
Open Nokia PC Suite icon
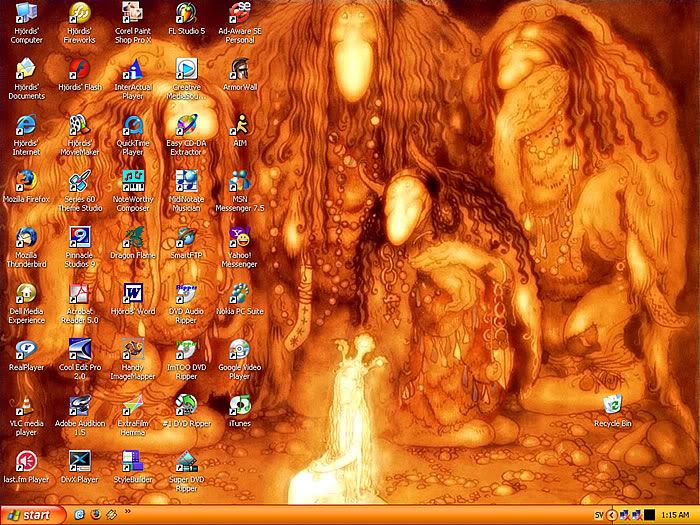click(240, 293)
